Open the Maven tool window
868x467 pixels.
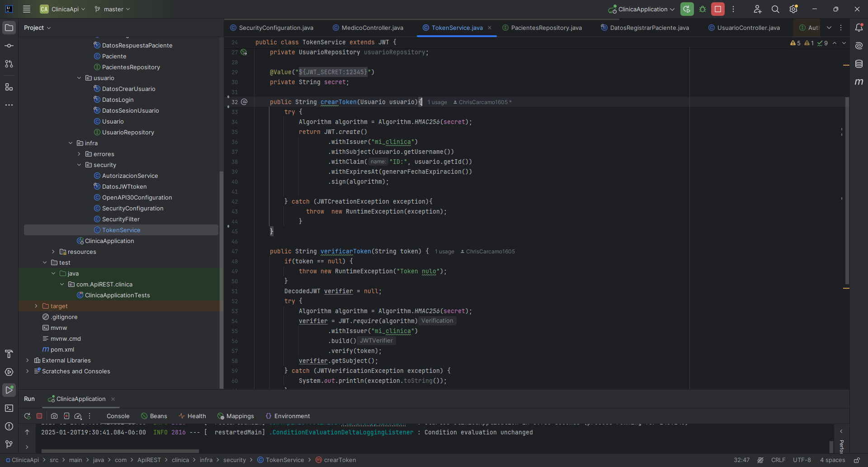click(x=859, y=82)
